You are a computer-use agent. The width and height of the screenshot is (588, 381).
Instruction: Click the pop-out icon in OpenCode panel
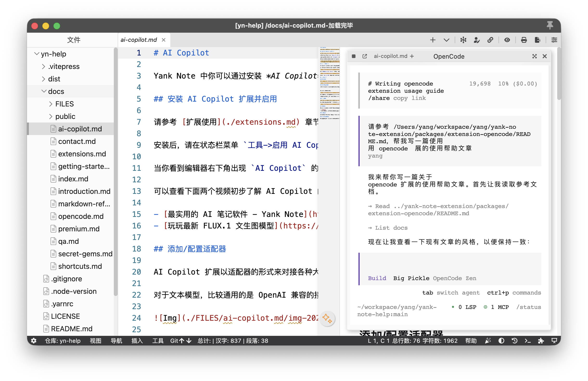[x=365, y=56]
